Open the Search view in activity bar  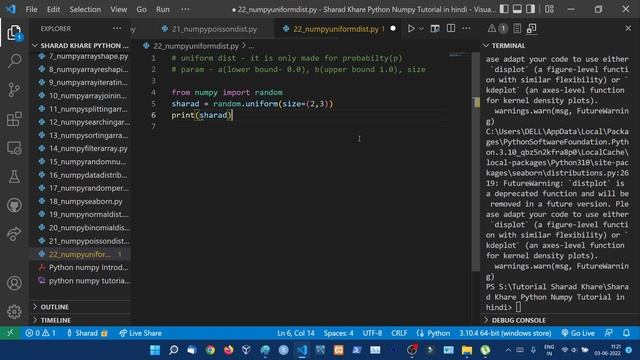coord(14,61)
